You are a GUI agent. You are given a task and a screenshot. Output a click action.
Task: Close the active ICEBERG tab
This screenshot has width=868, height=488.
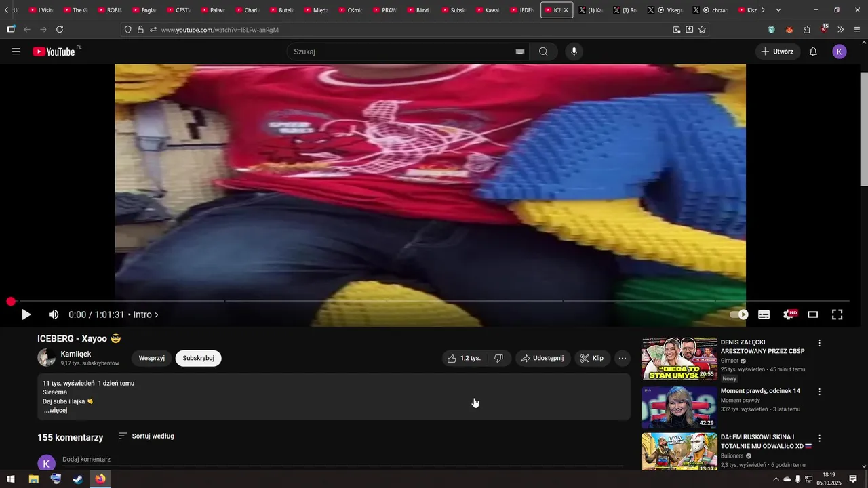pos(566,10)
